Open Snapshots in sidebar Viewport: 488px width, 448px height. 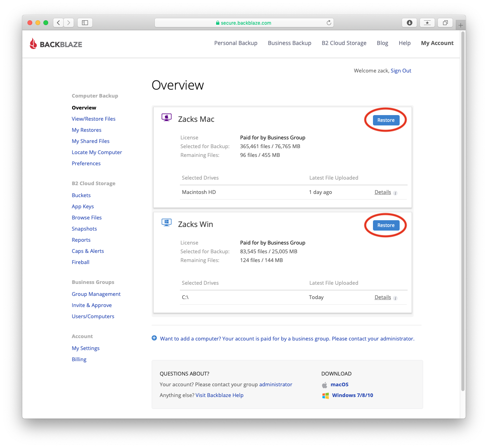[84, 229]
